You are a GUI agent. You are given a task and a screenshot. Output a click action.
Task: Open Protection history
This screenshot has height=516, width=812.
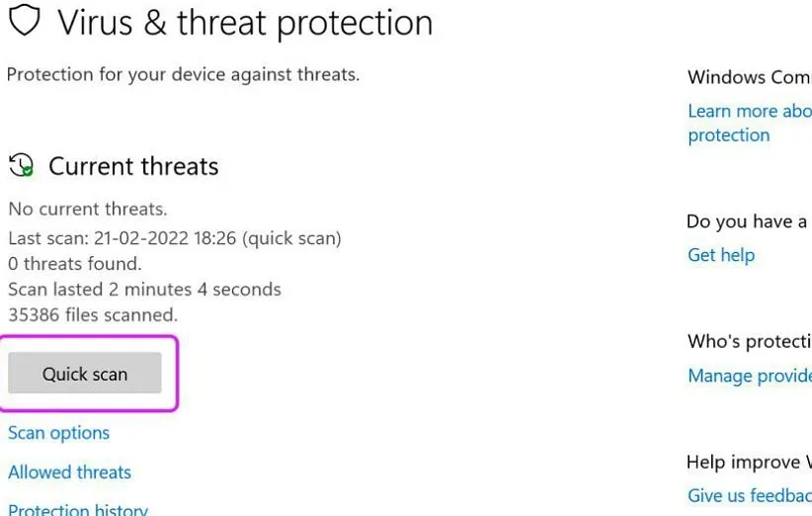click(x=78, y=509)
